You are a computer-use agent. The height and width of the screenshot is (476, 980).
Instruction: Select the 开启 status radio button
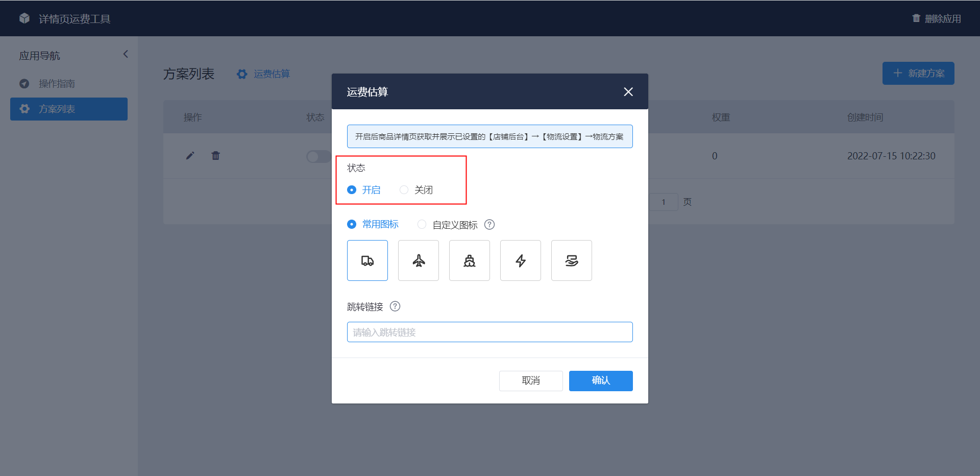352,190
